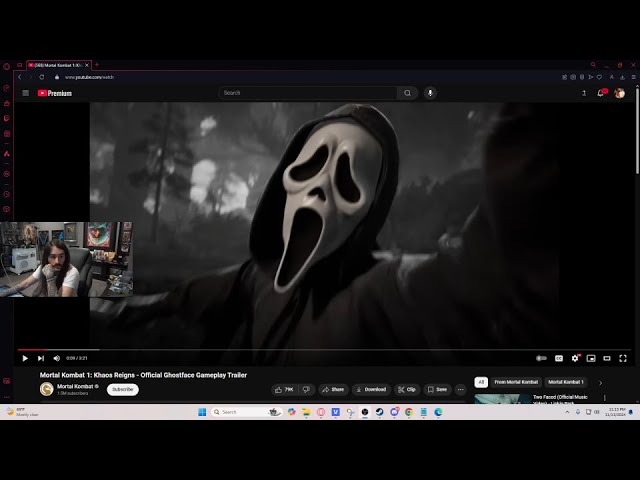The width and height of the screenshot is (640, 480).
Task: Open the video settings gear
Action: 575,358
